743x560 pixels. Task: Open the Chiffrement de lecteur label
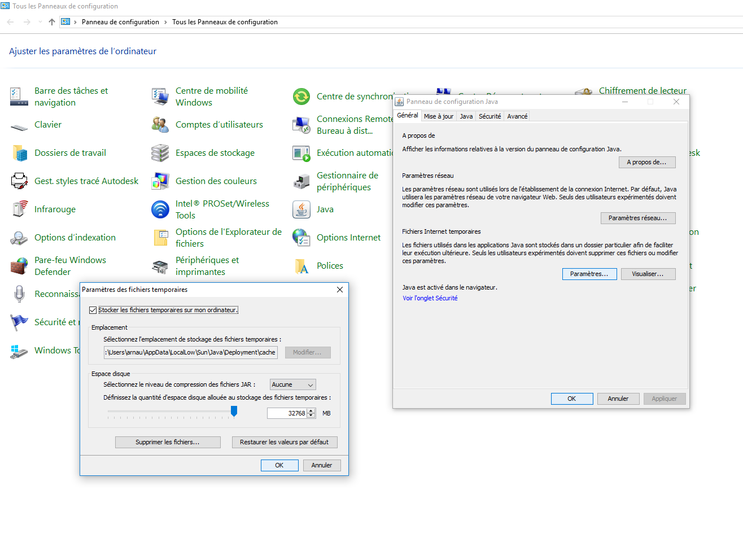tap(643, 90)
